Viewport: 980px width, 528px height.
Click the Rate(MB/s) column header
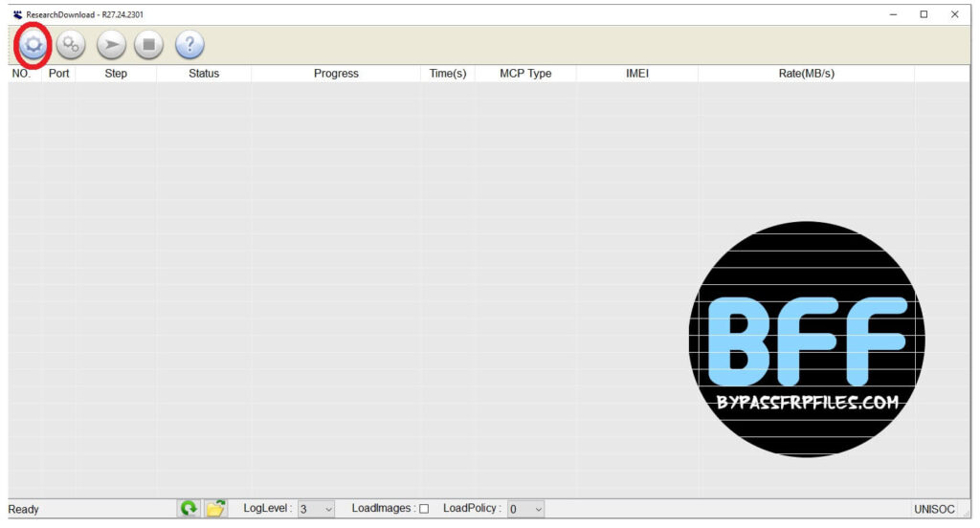[806, 73]
